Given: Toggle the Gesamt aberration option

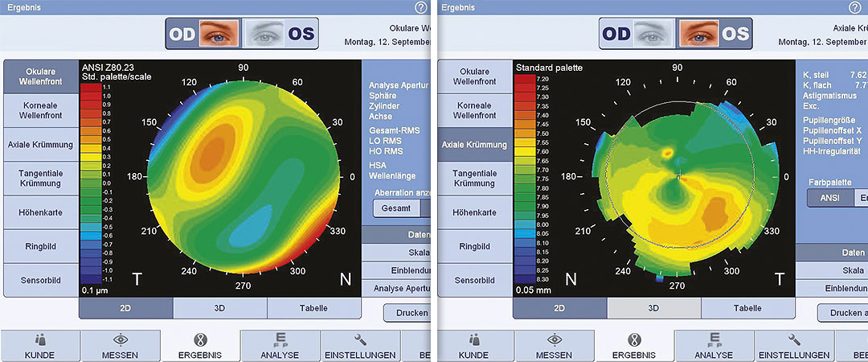Looking at the screenshot, I should pos(396,208).
